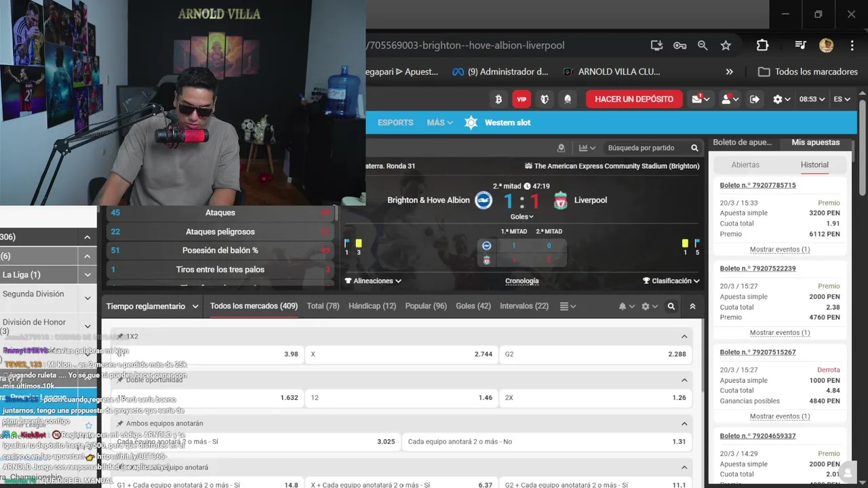Collapse the 1X2 market section
868x488 pixels.
tap(684, 336)
